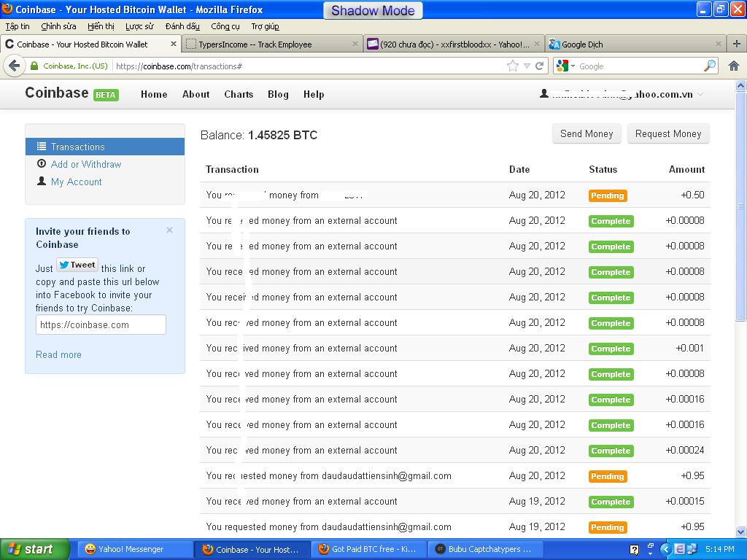Click the browser back arrow button
The height and width of the screenshot is (560, 747).
(15, 66)
